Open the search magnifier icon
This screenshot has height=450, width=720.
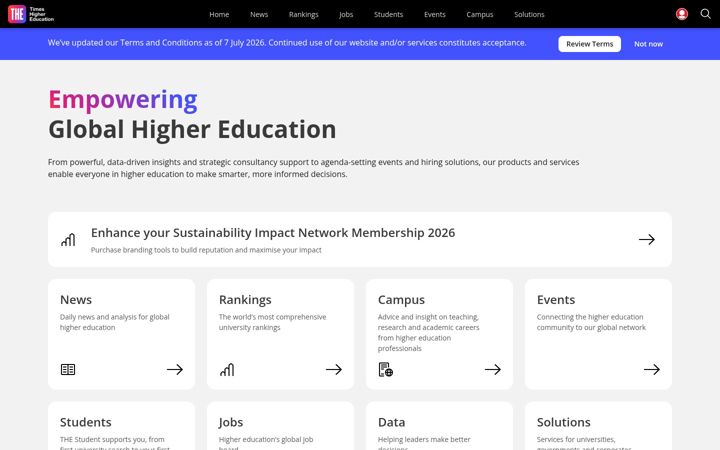coord(705,14)
